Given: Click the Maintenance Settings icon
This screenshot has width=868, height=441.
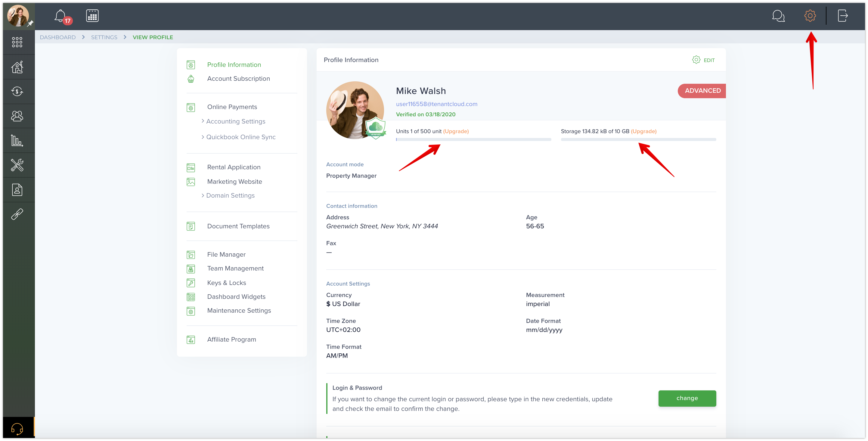Looking at the screenshot, I should [x=191, y=311].
